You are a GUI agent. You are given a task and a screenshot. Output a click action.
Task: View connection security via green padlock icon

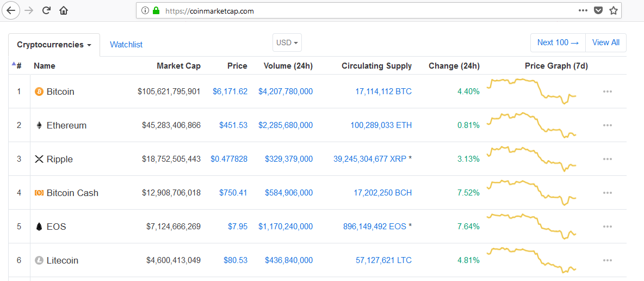pos(156,11)
